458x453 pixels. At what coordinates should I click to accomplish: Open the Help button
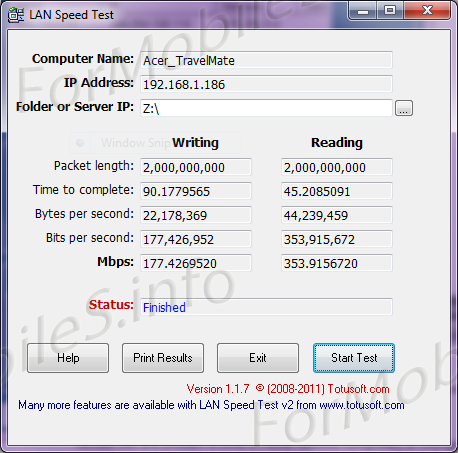point(68,358)
